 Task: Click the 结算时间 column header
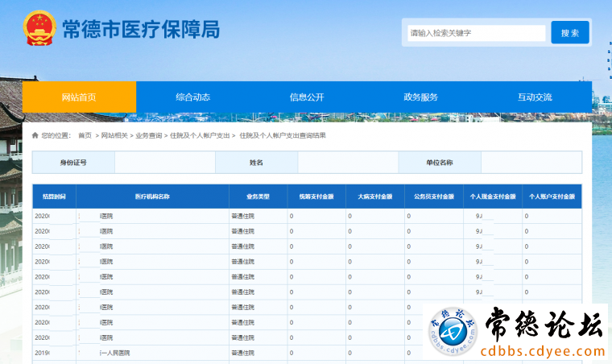(54, 196)
